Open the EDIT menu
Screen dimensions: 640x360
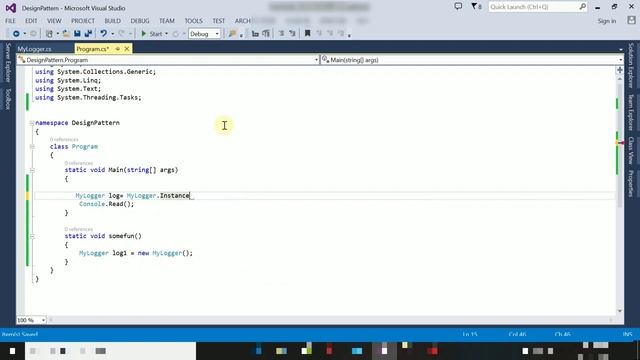31,21
